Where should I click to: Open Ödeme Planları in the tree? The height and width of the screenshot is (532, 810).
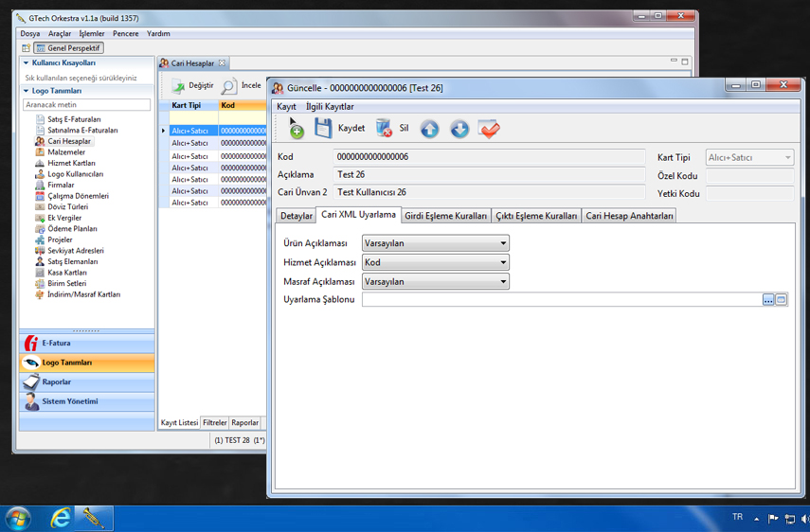(72, 228)
